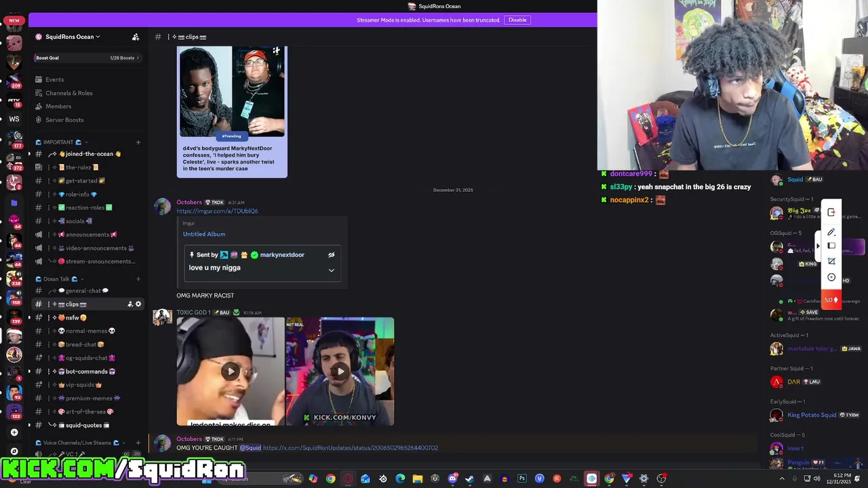Viewport: 868px width, 488px height.
Task: Click the @Squid mention
Action: pos(250,448)
